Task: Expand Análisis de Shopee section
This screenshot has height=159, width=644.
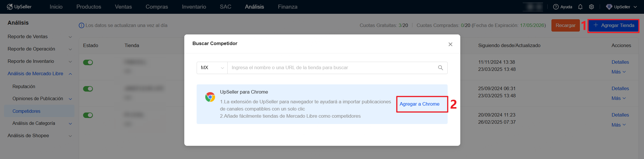Action: tap(70, 136)
